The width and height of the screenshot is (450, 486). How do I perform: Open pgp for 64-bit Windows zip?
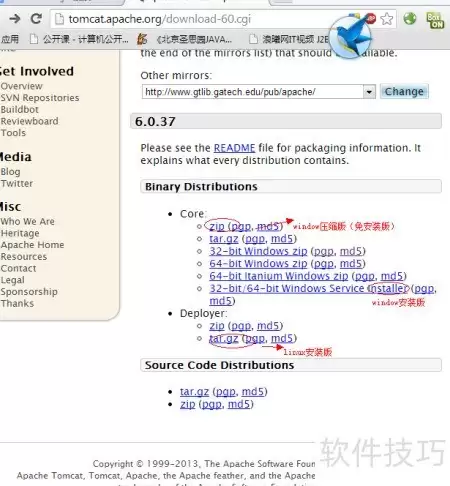pyautogui.click(x=324, y=264)
